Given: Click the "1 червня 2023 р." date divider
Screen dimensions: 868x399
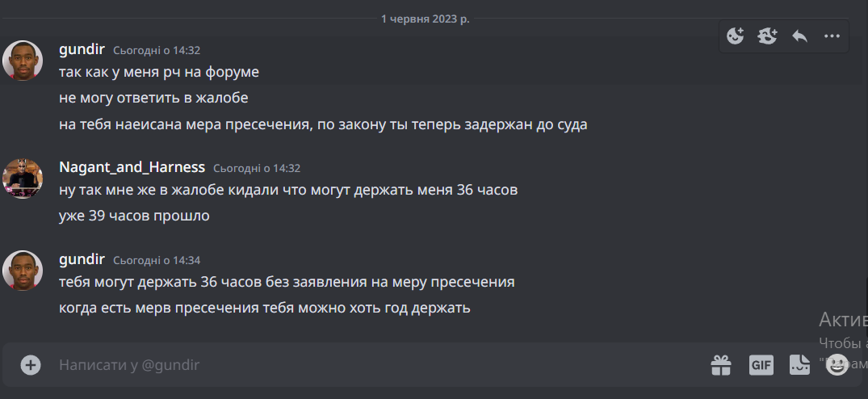Looking at the screenshot, I should pos(425,19).
